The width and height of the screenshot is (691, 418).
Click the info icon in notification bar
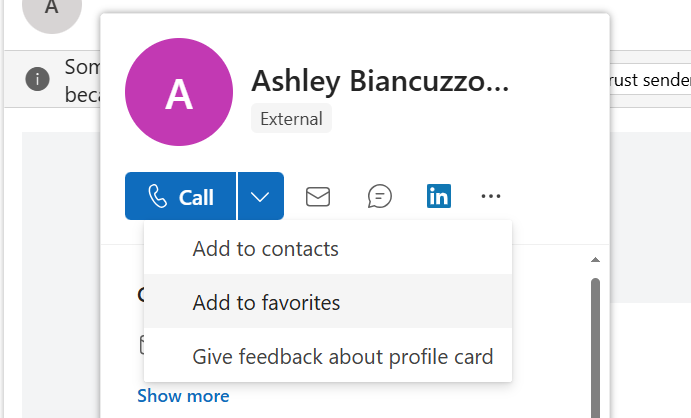click(x=37, y=79)
